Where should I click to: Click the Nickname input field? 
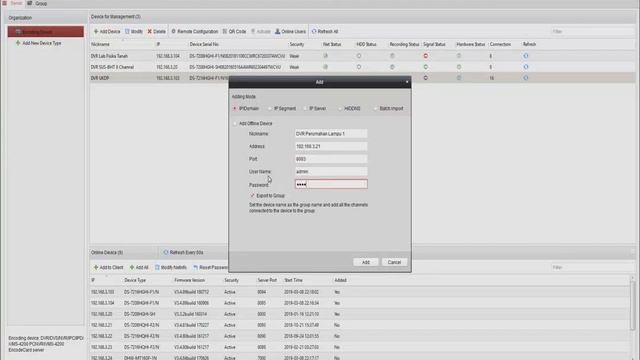click(331, 133)
